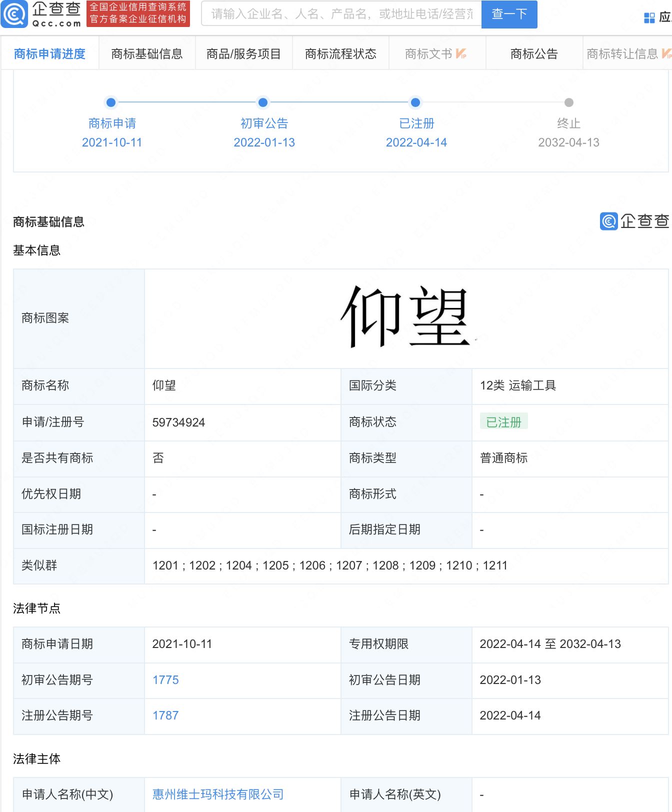Open the 商标流程状态 tab
The width and height of the screenshot is (672, 812).
[x=340, y=53]
